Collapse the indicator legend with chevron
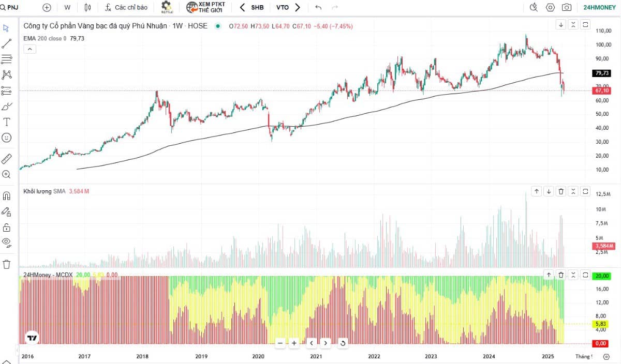 point(29,49)
